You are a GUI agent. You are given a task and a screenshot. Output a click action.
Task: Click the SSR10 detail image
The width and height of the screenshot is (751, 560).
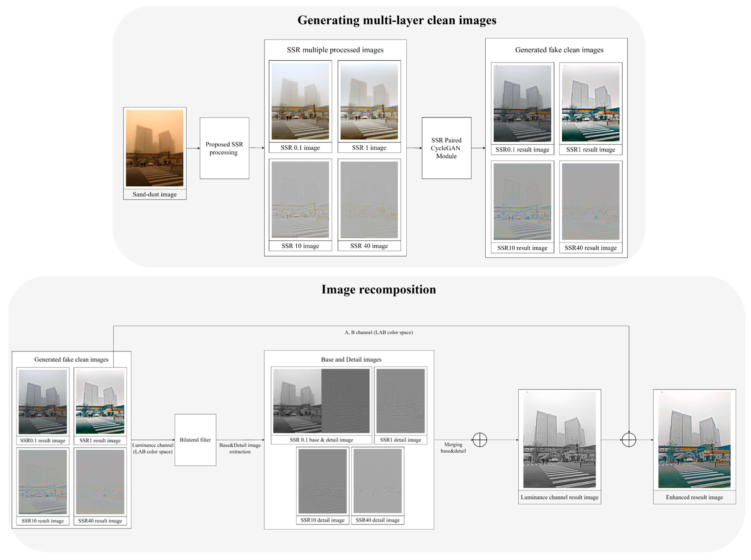(322, 481)
